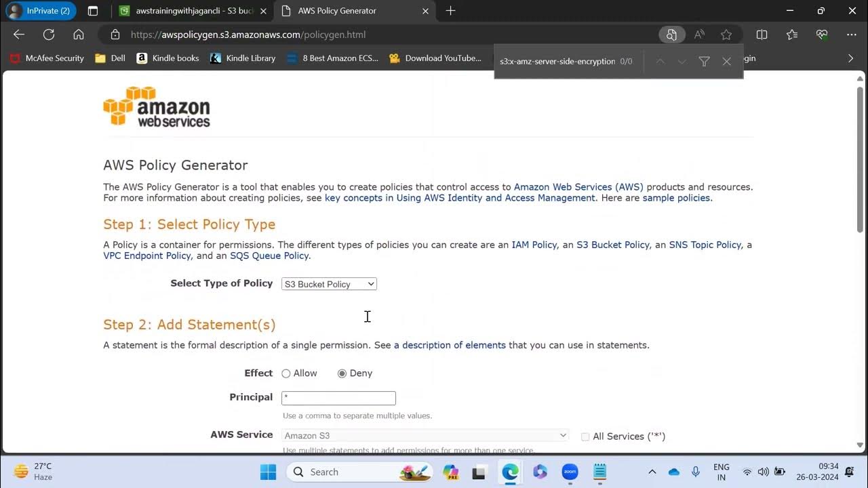The height and width of the screenshot is (488, 868).
Task: Open Zoom from the taskbar
Action: (570, 472)
